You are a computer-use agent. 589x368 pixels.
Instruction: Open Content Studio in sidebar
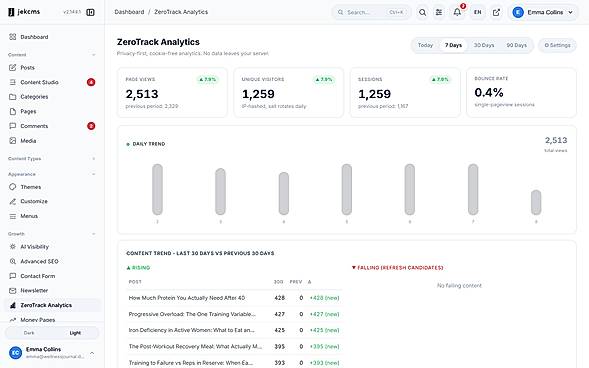pyautogui.click(x=53, y=82)
